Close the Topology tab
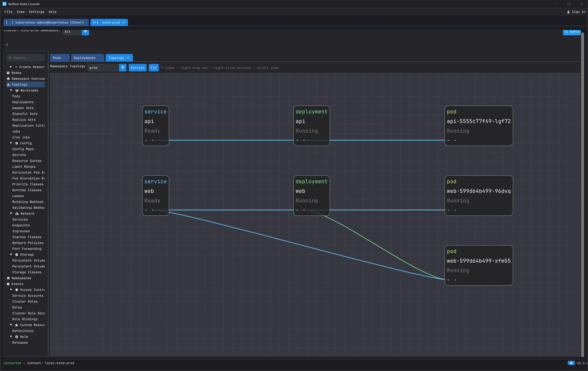This screenshot has height=371, width=588. 128,58
